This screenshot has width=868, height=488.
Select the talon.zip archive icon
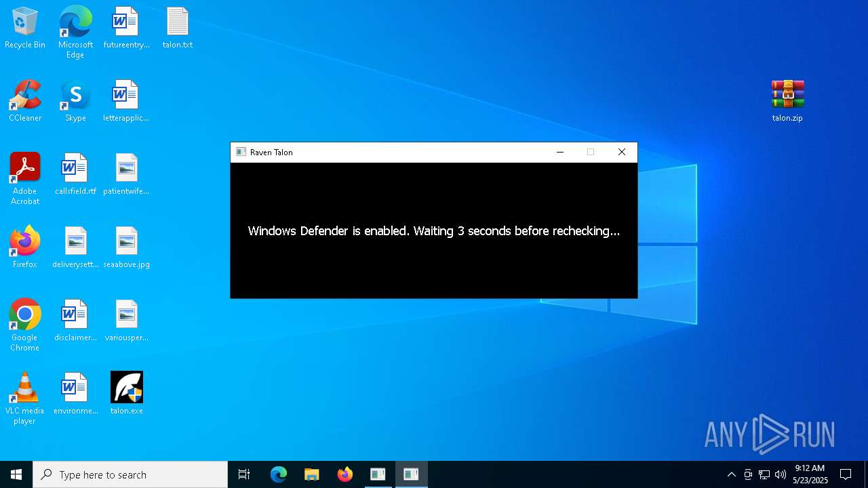787,102
